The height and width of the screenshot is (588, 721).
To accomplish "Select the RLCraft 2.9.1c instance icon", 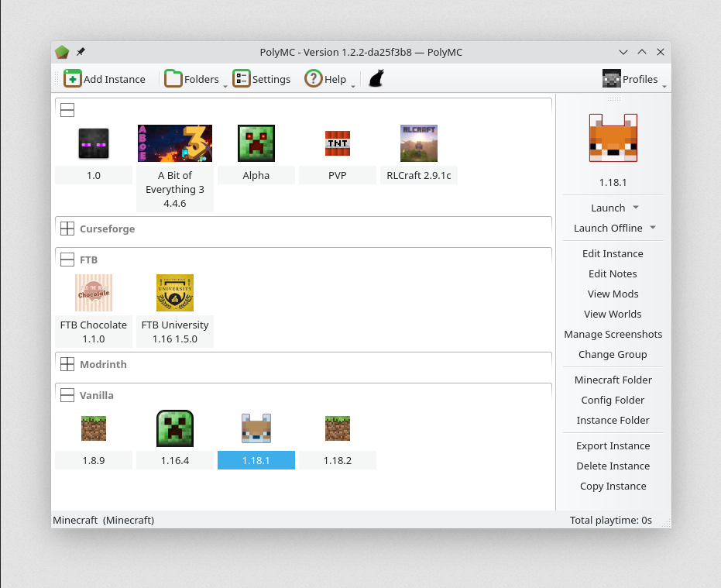I will point(419,143).
